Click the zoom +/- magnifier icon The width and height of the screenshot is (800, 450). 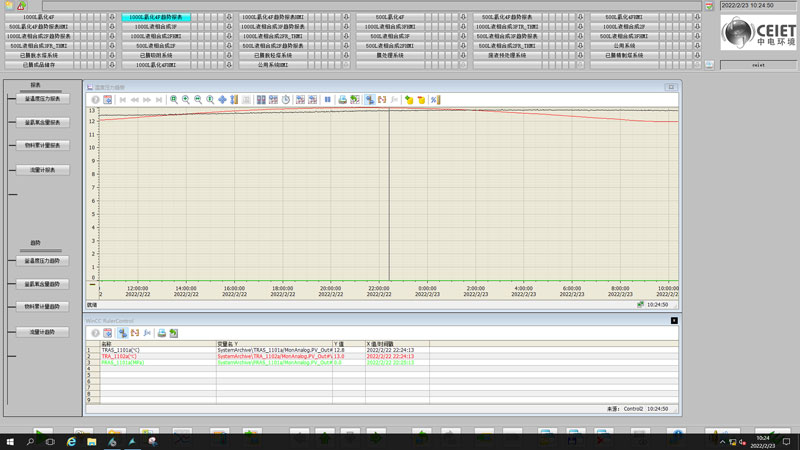pyautogui.click(x=186, y=100)
